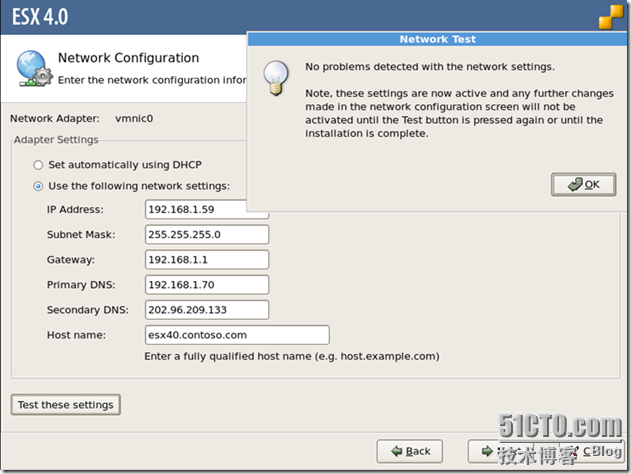
Task: Click the 'Adapter Settings' group label
Action: click(56, 140)
